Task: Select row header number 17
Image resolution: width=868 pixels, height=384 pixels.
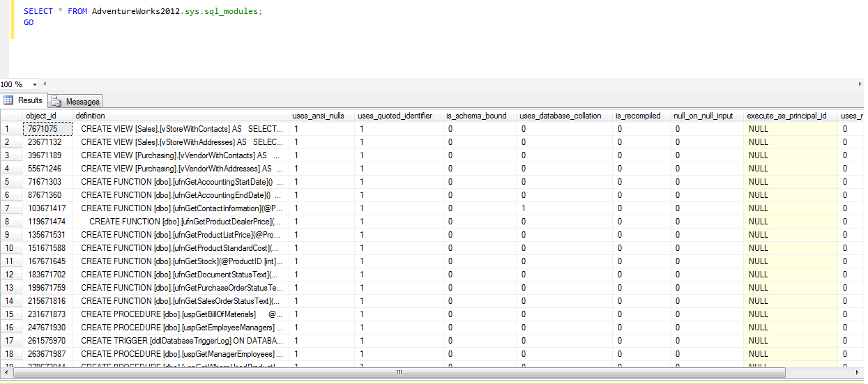Action: (11, 341)
